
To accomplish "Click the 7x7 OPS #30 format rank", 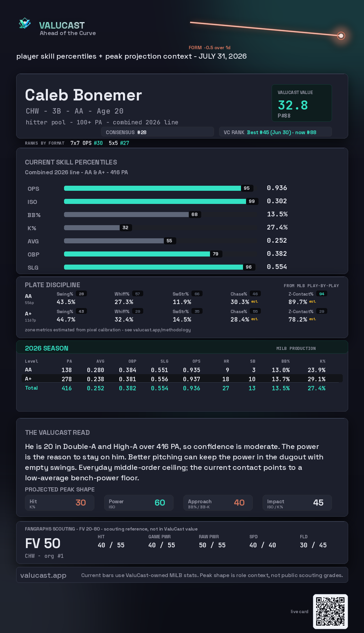I will click(87, 143).
